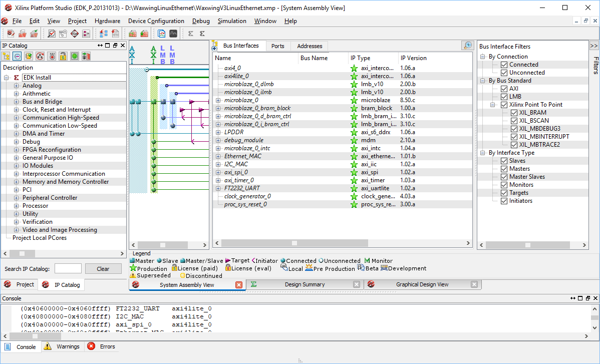
Task: Disable the Monitors interface type filter
Action: pyautogui.click(x=504, y=185)
